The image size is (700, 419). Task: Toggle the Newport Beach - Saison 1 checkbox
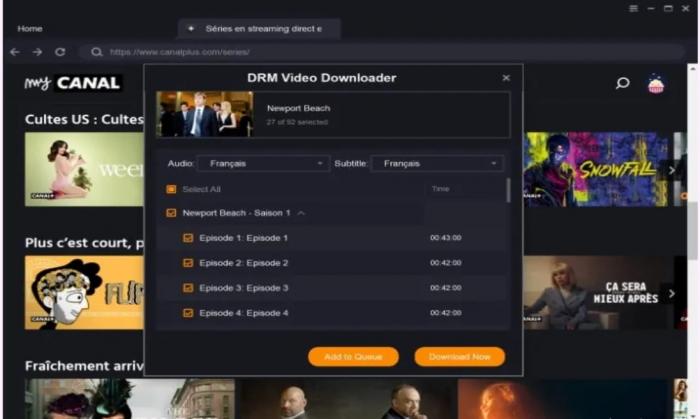click(171, 213)
